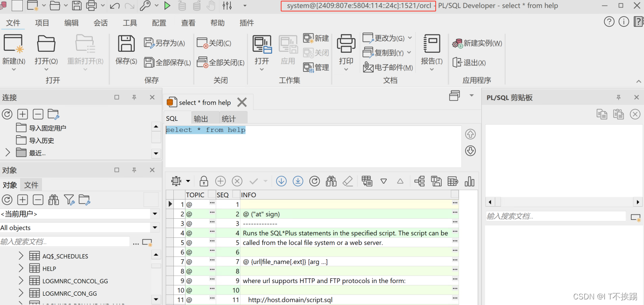Open the record lock icon in results toolbar
This screenshot has width=644, height=305.
[x=204, y=181]
